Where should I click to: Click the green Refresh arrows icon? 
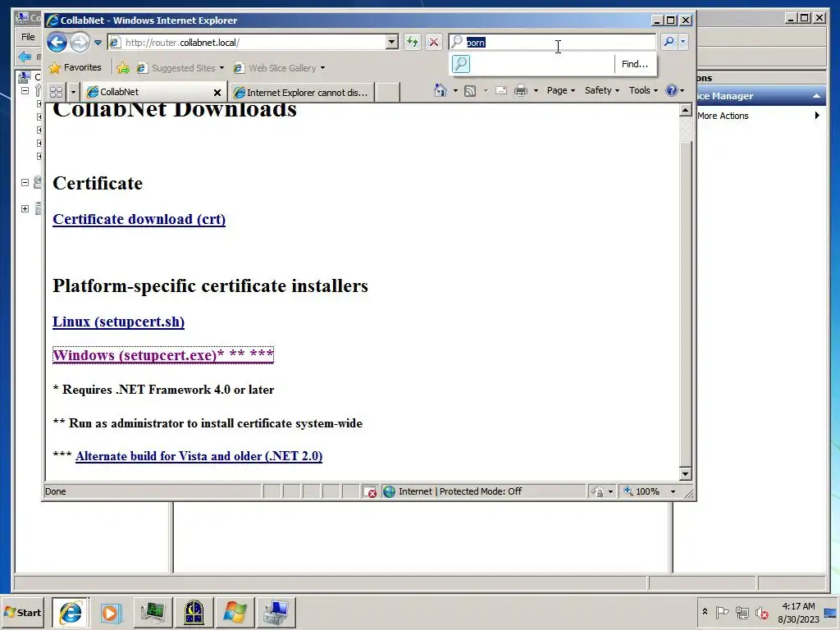[412, 42]
